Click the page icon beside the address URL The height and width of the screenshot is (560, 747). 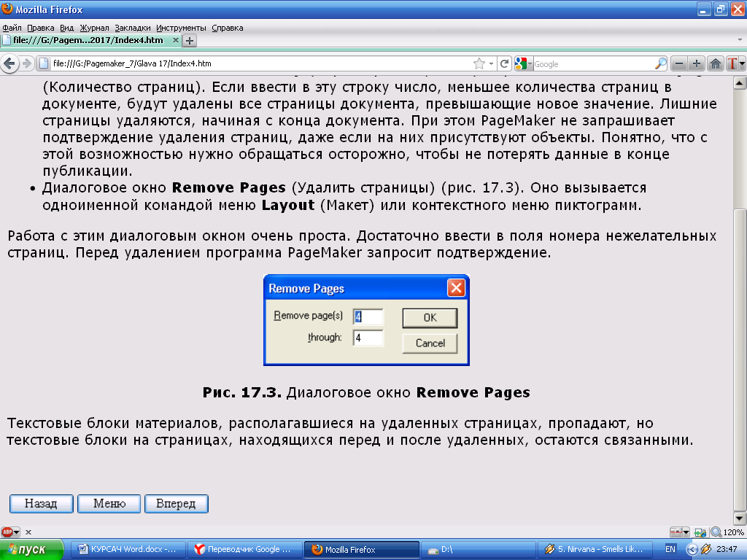(44, 63)
